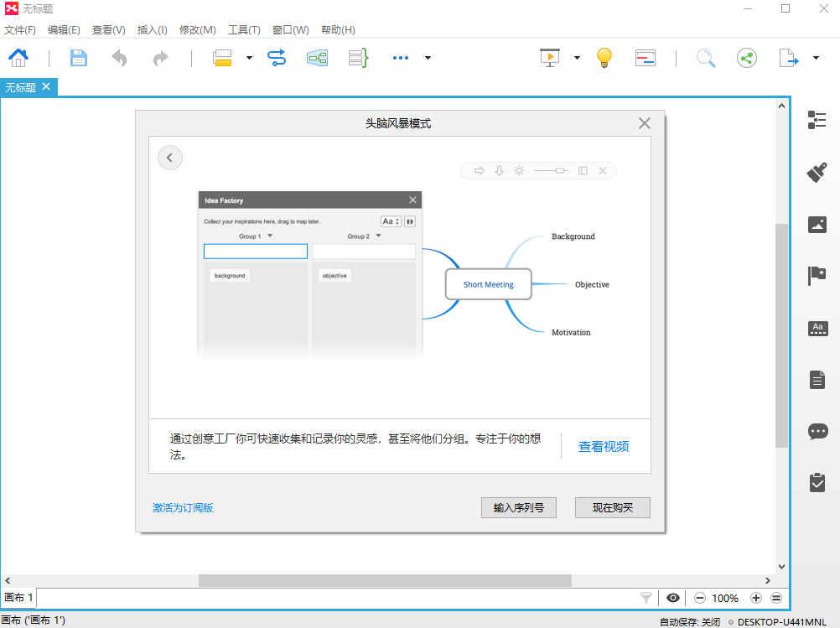The image size is (840, 628).
Task: Start presentation mode
Action: click(x=550, y=58)
